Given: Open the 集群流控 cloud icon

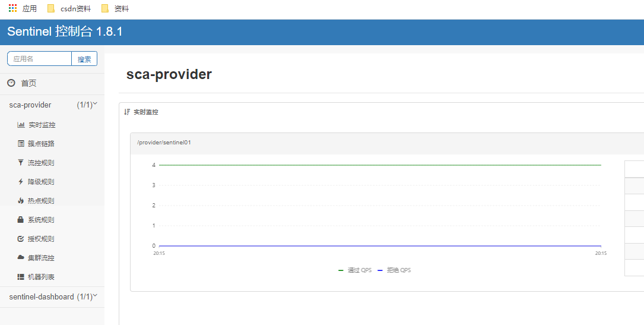Looking at the screenshot, I should (21, 258).
